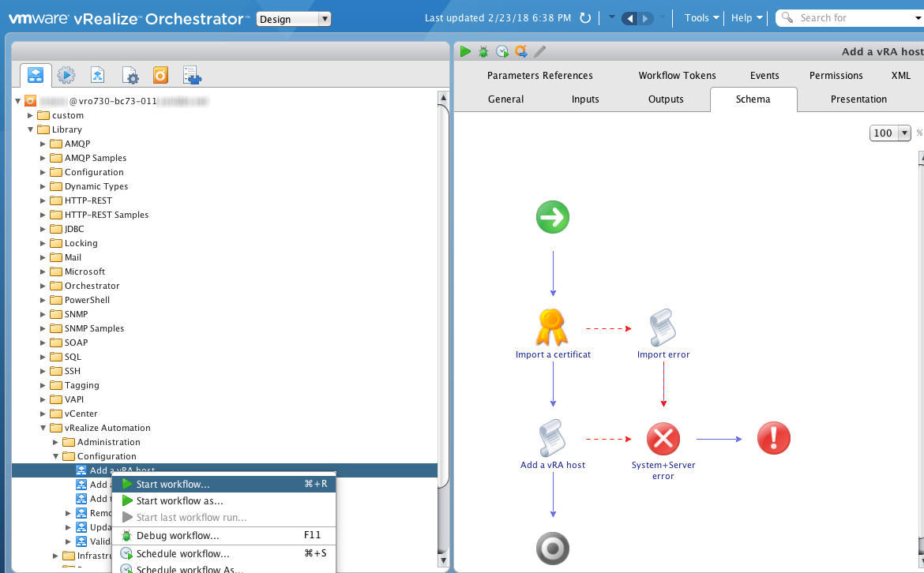Switch to the General tab
The image size is (924, 573).
click(x=505, y=99)
